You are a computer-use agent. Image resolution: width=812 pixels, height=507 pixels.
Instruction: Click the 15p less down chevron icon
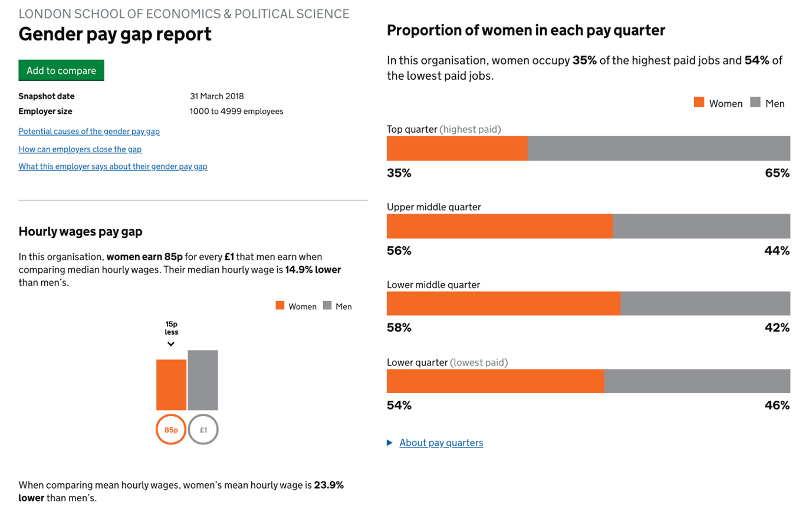tap(171, 344)
